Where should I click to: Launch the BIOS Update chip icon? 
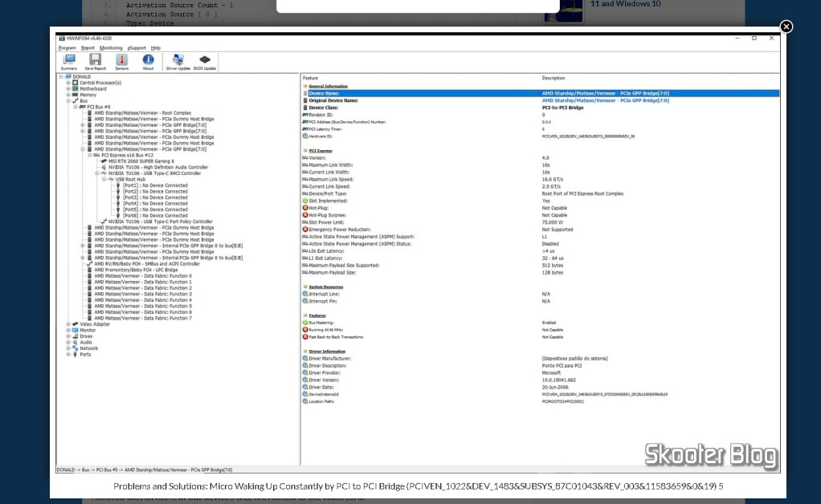click(x=205, y=59)
